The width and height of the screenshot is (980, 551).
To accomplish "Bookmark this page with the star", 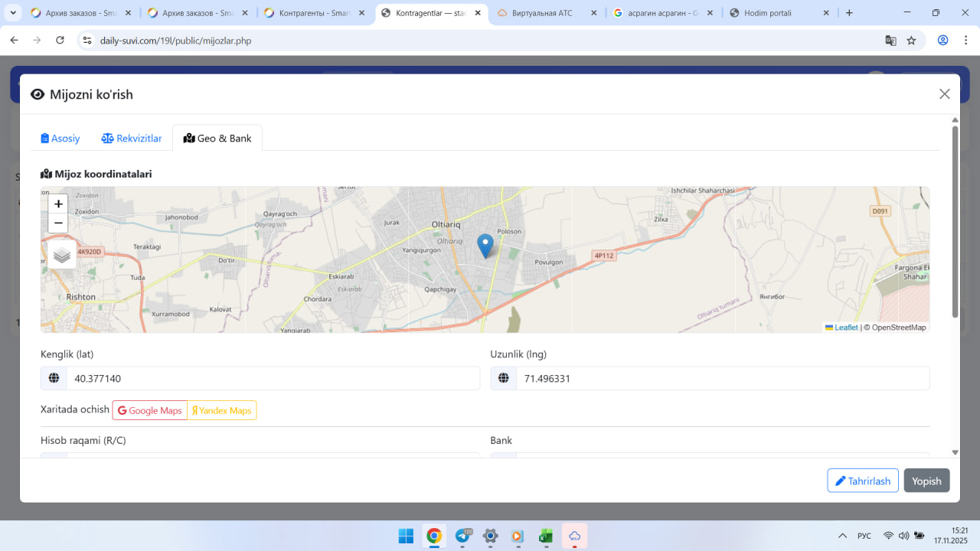I will (911, 41).
